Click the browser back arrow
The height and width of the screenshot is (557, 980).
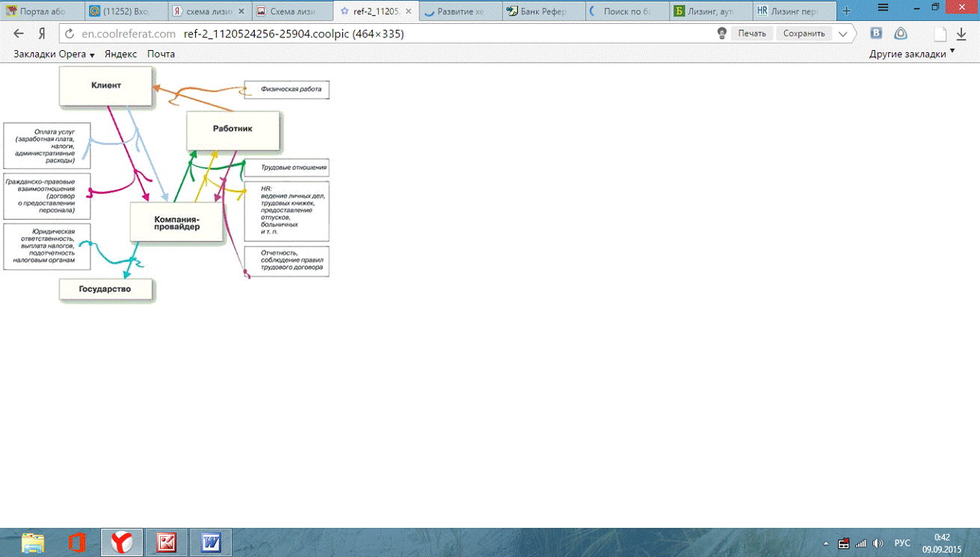click(x=19, y=34)
